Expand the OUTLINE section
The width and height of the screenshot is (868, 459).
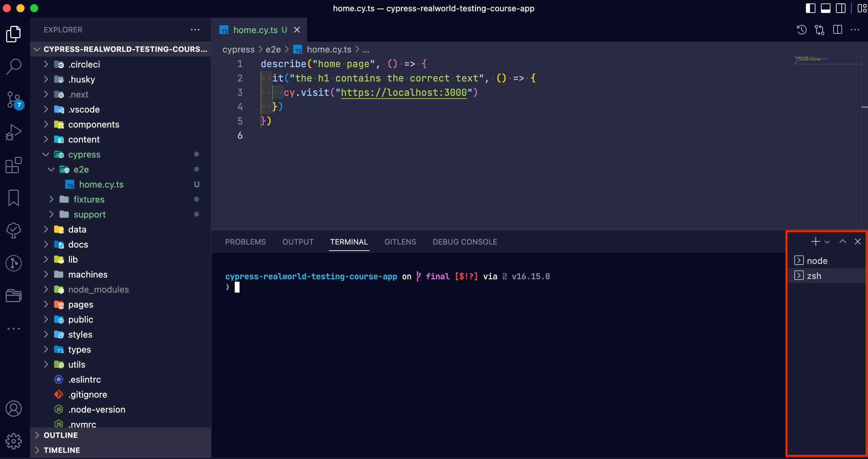click(61, 435)
